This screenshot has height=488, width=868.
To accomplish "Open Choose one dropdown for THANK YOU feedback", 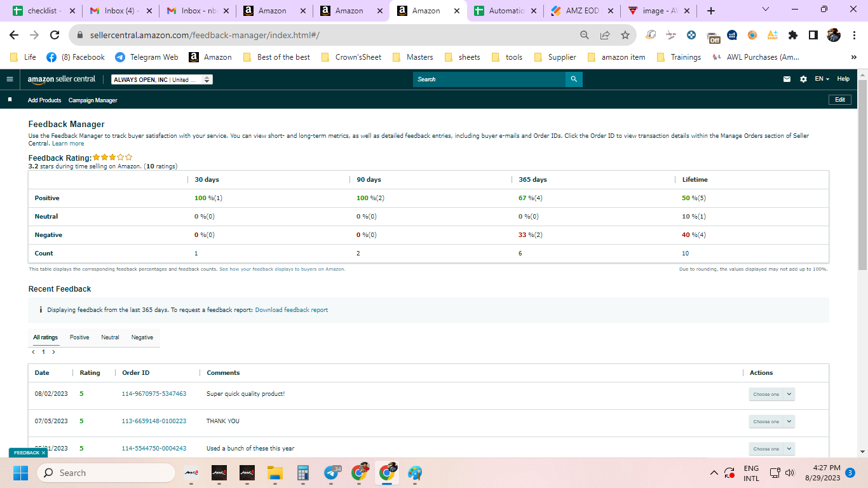I will pyautogui.click(x=771, y=421).
